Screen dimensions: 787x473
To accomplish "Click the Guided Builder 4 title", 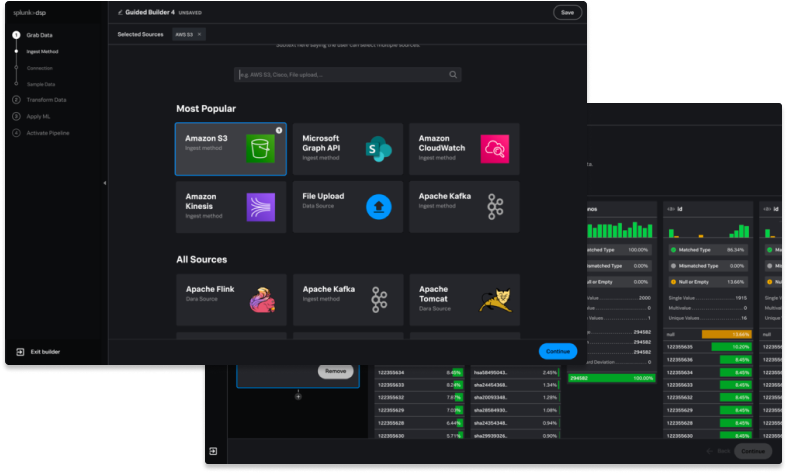I will coord(150,13).
